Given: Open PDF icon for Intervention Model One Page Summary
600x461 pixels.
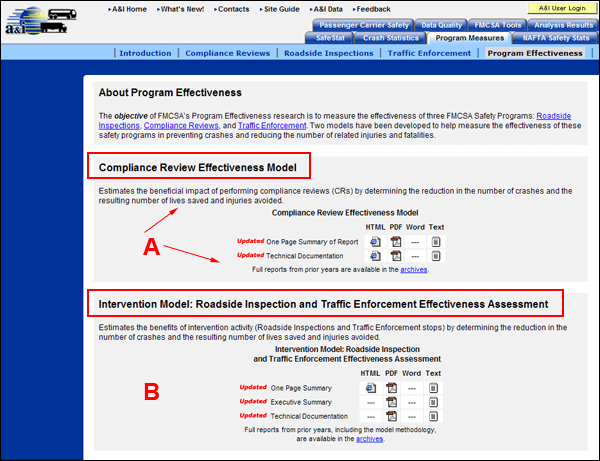Looking at the screenshot, I should coord(391,388).
